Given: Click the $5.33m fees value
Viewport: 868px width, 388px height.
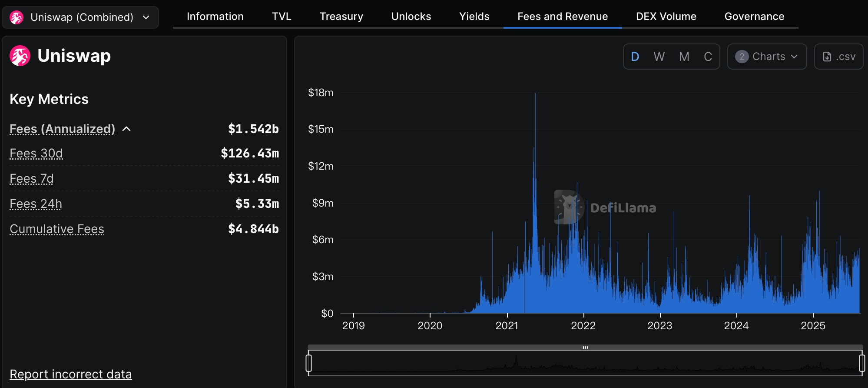Looking at the screenshot, I should [x=257, y=204].
